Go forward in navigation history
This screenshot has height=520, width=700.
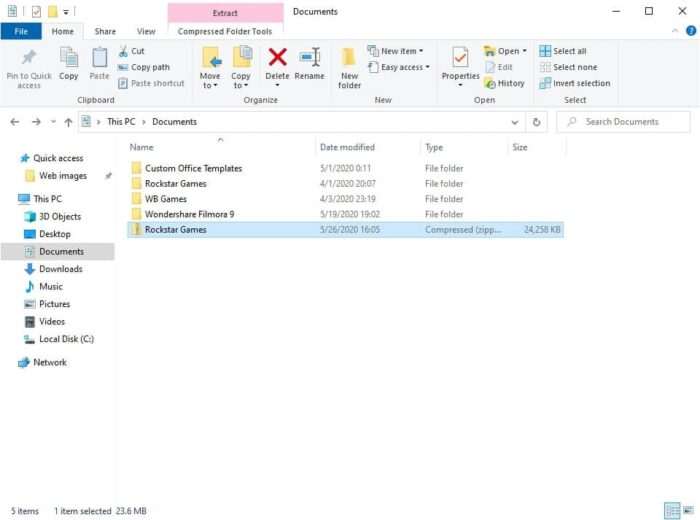point(36,122)
